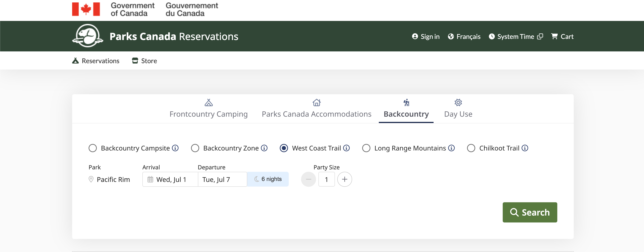Click the 6 nights indicator
644x252 pixels.
point(268,179)
